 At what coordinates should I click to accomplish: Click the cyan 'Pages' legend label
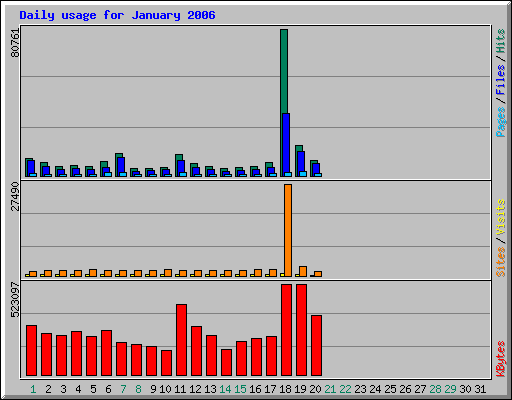tap(500, 122)
